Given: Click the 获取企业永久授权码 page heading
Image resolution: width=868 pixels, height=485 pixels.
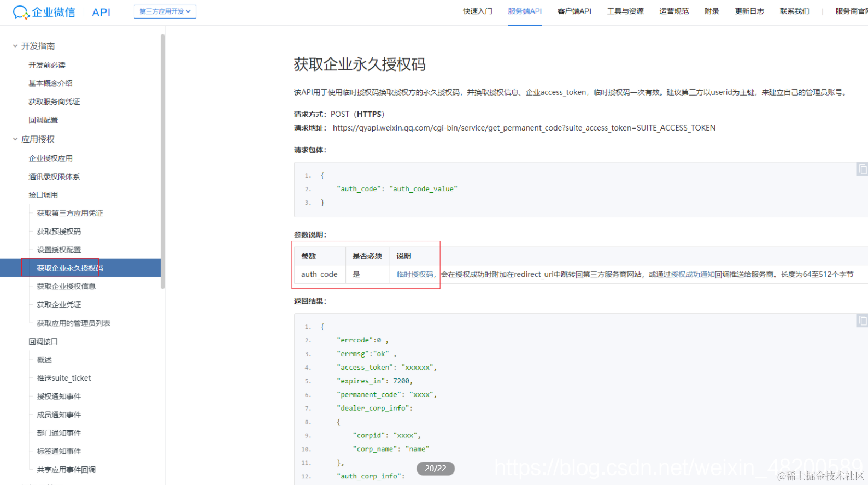Looking at the screenshot, I should [360, 64].
